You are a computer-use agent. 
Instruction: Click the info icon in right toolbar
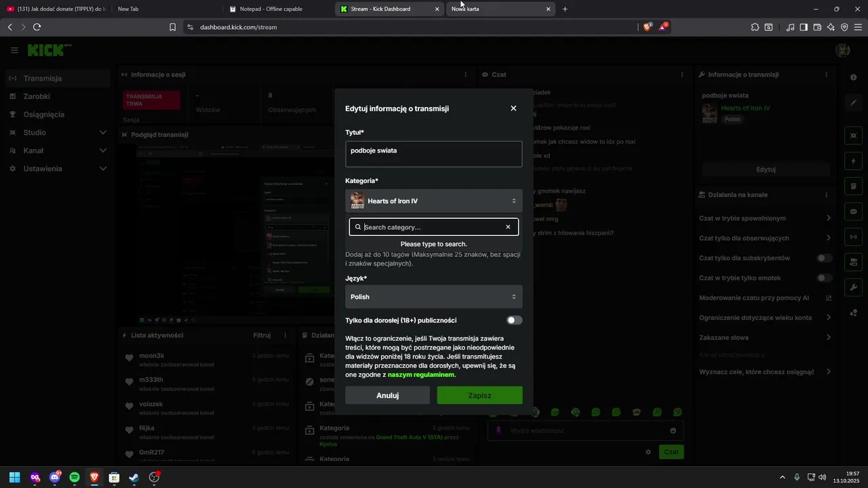[x=853, y=77]
